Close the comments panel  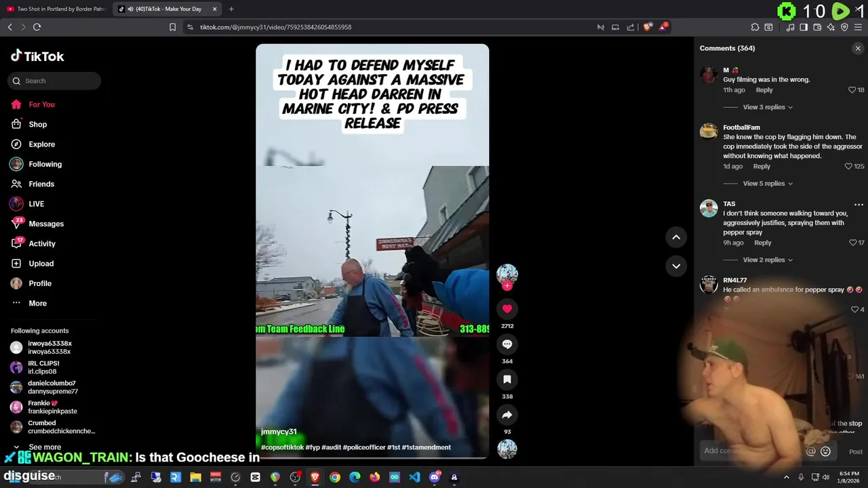pyautogui.click(x=858, y=48)
